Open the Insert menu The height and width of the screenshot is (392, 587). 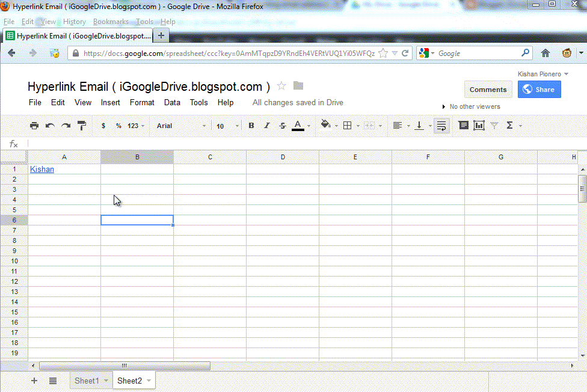click(x=110, y=102)
